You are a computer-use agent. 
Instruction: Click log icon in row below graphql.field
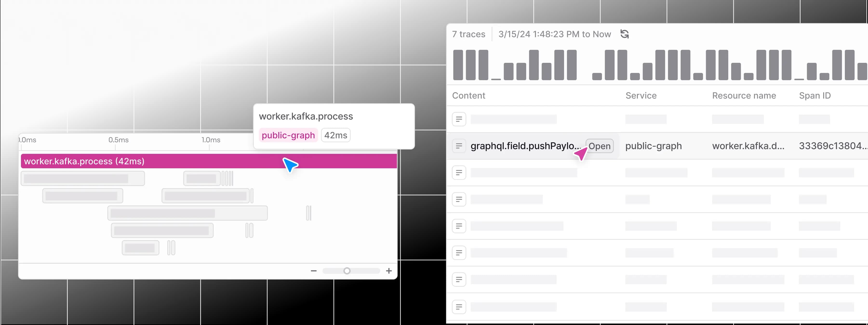click(459, 172)
